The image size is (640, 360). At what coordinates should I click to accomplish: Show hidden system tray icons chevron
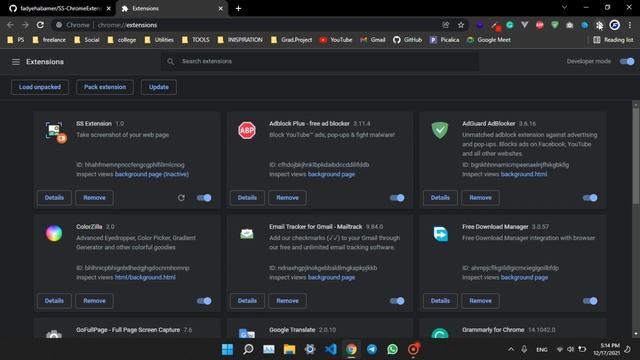(x=511, y=349)
